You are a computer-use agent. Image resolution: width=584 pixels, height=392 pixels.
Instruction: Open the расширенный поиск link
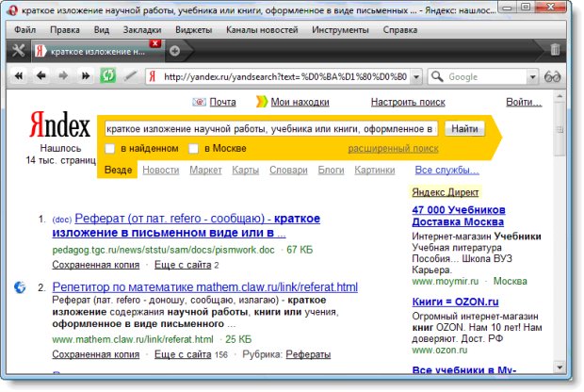coord(393,148)
